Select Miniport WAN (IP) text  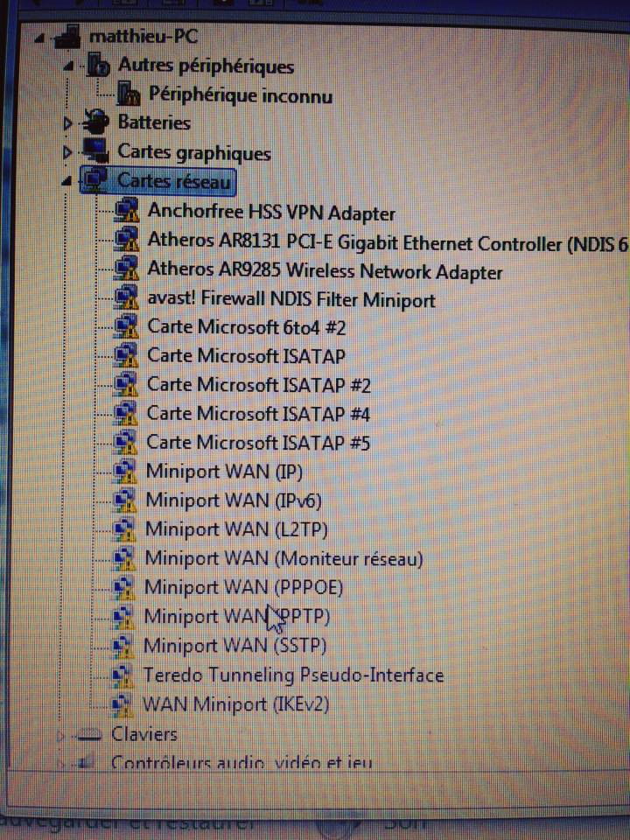224,472
